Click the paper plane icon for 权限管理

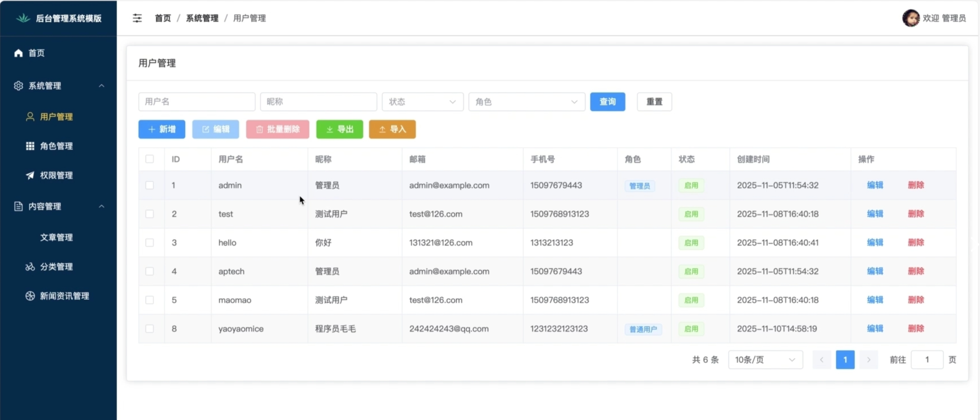30,175
